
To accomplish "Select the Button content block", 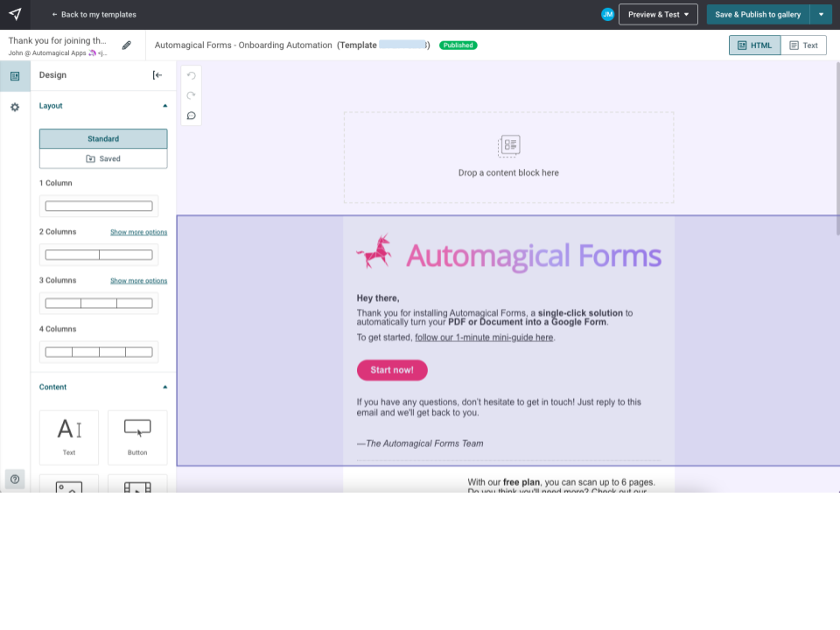I will [137, 437].
